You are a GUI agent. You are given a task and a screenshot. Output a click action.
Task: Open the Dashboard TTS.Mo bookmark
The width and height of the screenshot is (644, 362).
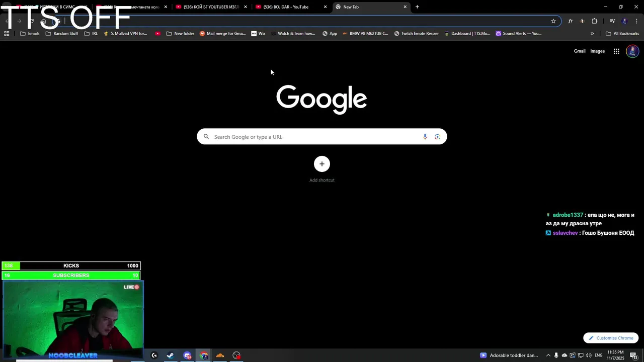pos(467,34)
